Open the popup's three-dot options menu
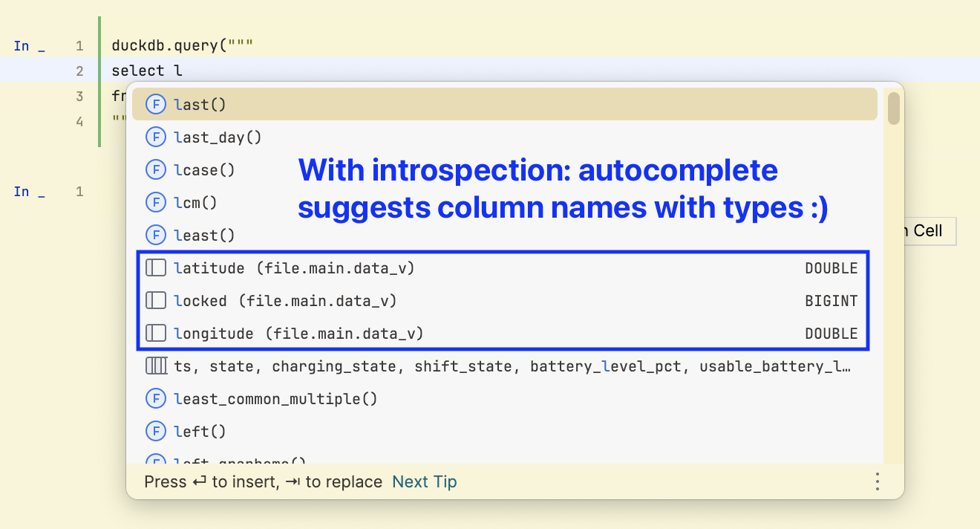Viewport: 980px width, 529px height. tap(878, 482)
